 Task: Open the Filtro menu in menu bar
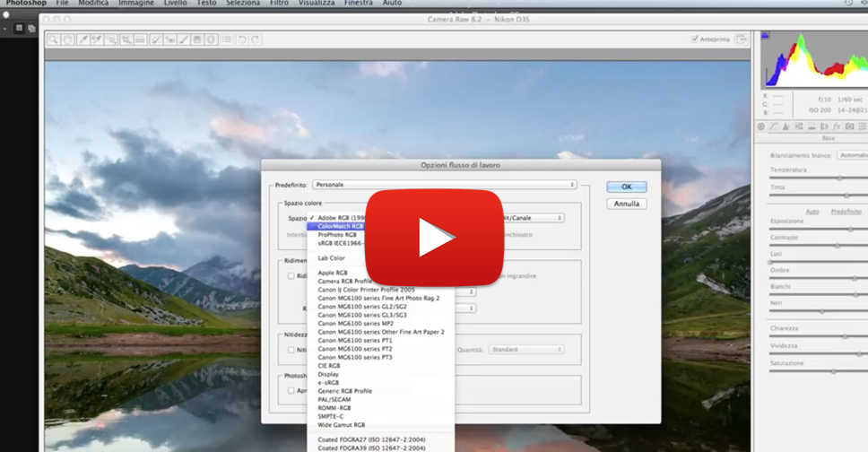279,3
